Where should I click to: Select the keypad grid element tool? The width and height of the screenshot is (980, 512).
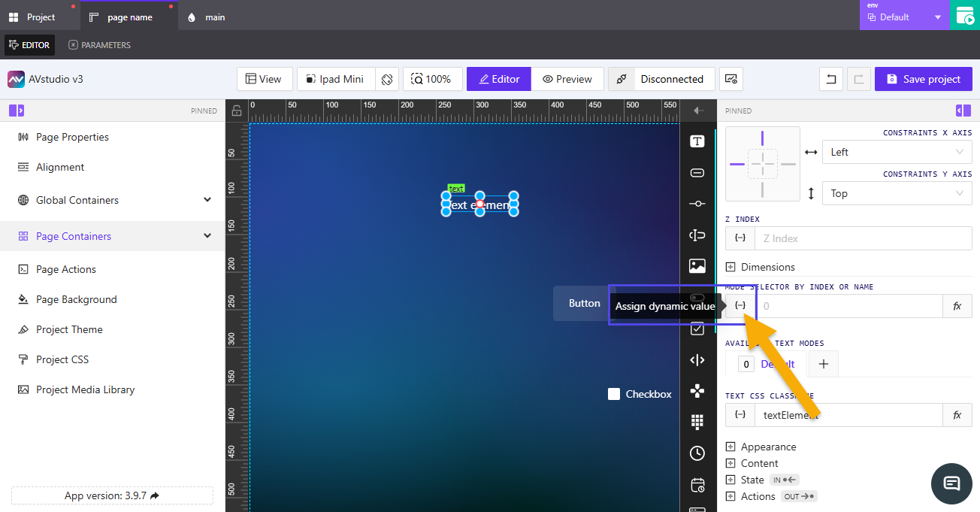(697, 422)
